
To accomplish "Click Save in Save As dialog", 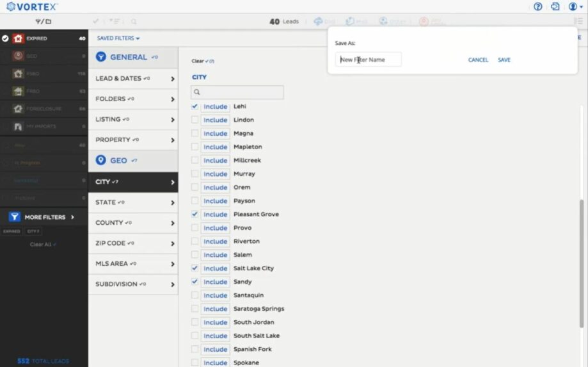I will pyautogui.click(x=504, y=60).
